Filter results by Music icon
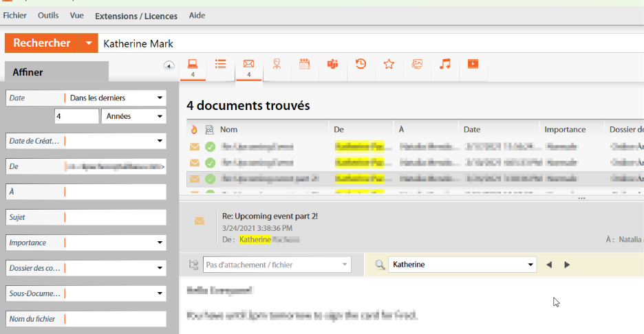Screen dimensions: 644x334 coord(445,65)
